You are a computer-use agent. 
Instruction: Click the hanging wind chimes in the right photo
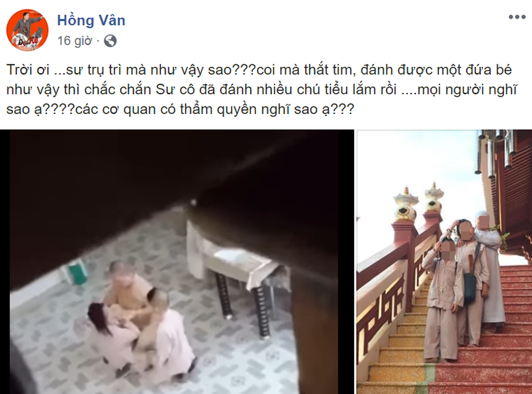click(496, 153)
